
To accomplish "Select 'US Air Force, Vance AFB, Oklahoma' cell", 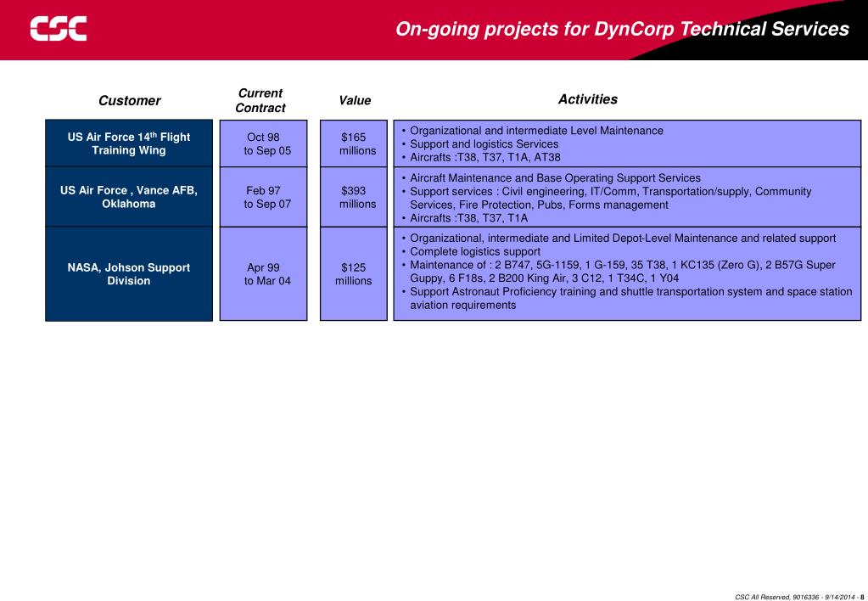I will click(x=129, y=197).
